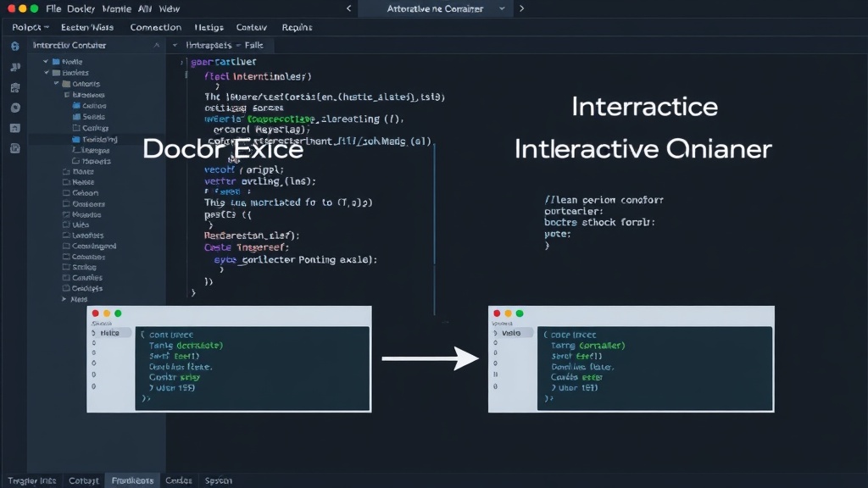This screenshot has width=868, height=488.
Task: Click the folder icon next to Celoon
Action: [x=66, y=193]
